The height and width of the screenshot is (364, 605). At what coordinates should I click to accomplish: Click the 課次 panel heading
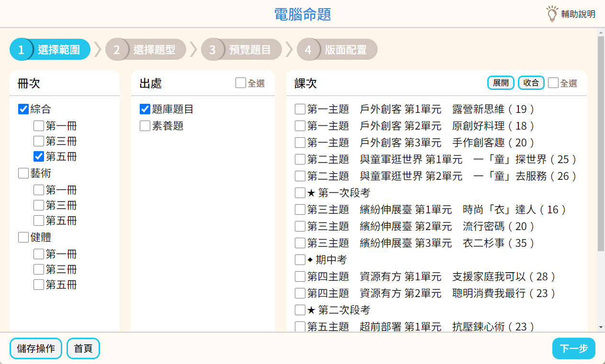click(x=305, y=83)
